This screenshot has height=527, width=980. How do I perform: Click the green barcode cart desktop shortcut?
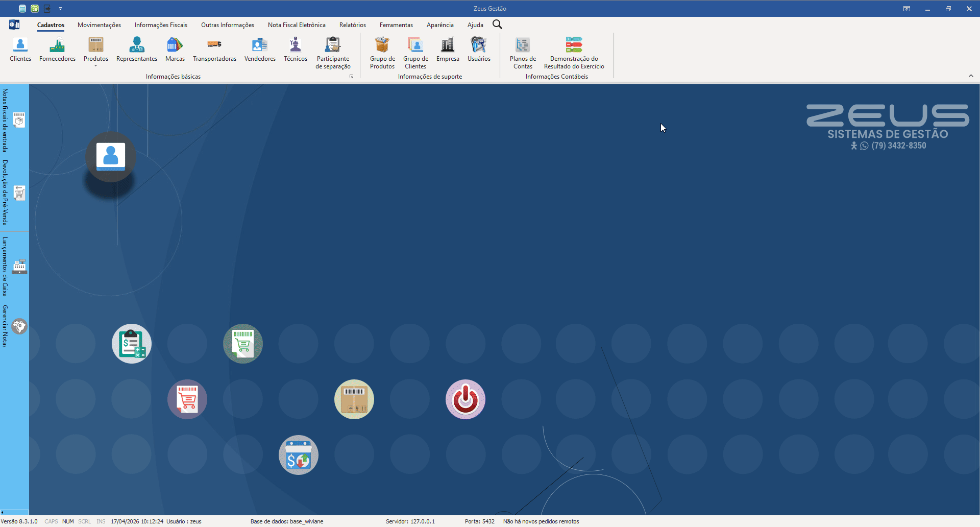(x=243, y=344)
